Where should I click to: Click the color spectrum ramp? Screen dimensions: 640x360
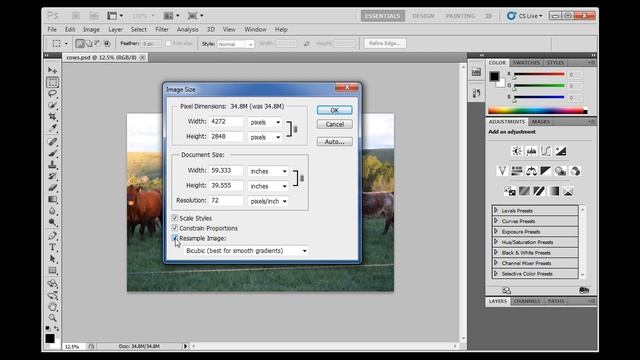point(538,111)
